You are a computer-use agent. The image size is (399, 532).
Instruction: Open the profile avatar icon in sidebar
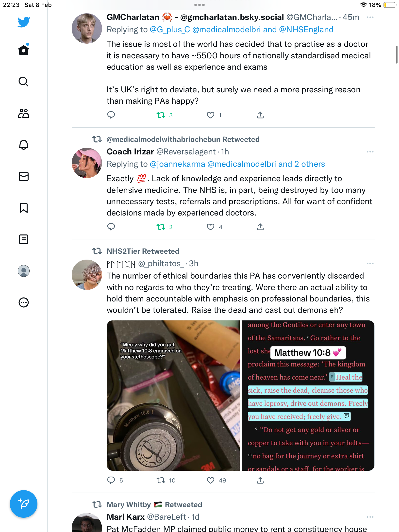(24, 271)
